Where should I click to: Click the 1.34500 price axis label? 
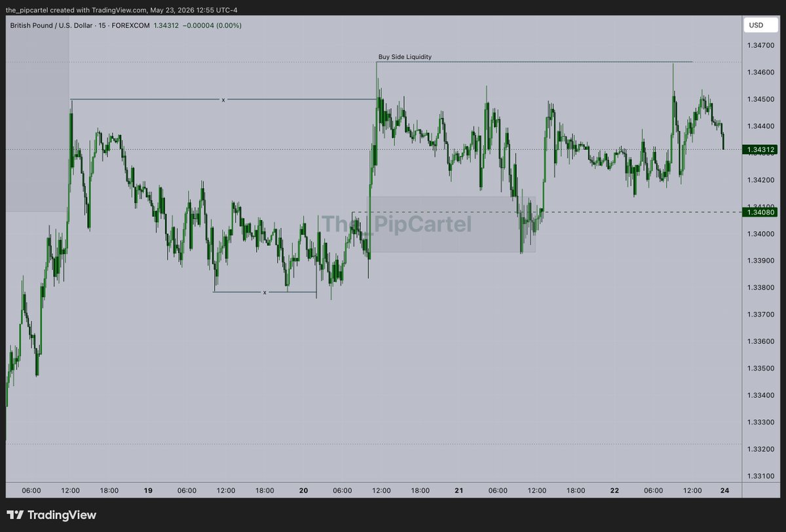pyautogui.click(x=759, y=99)
